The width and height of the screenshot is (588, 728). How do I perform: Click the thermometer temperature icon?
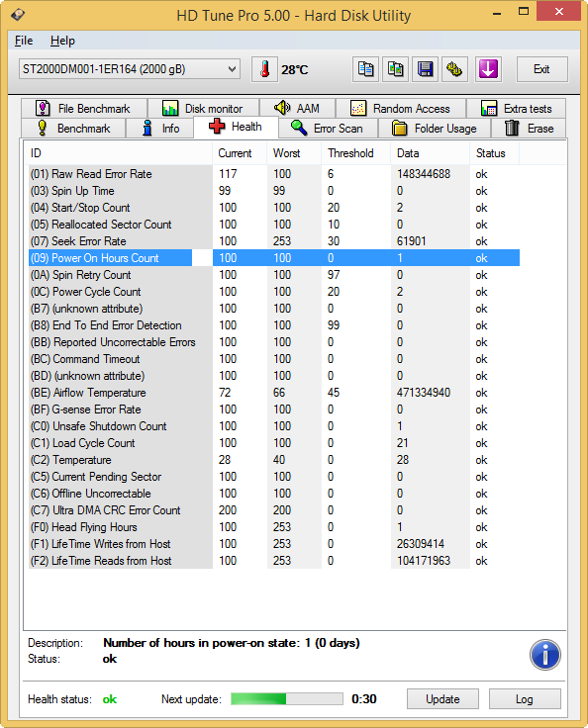264,69
